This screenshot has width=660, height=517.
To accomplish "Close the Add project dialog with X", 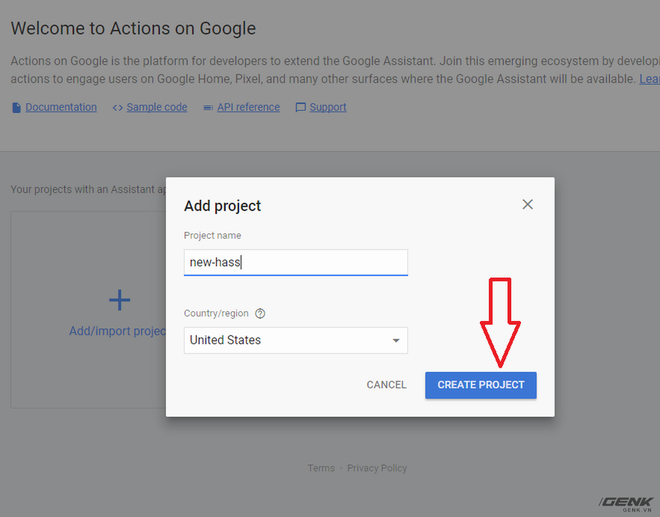I will (527, 205).
